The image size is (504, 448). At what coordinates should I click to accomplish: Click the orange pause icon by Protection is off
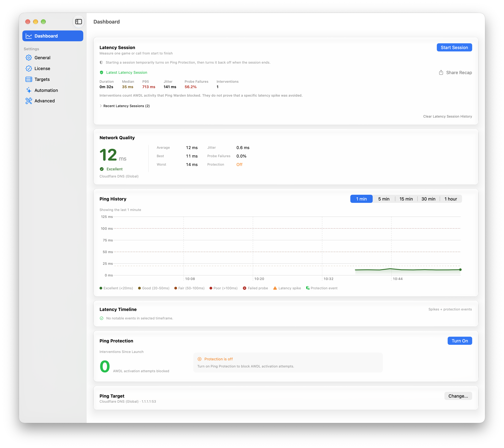click(x=200, y=359)
